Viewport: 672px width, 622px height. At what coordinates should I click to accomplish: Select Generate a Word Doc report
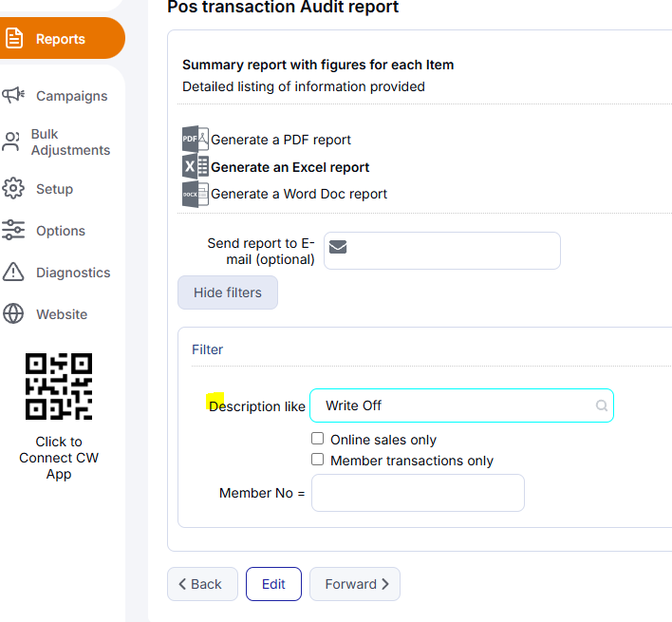299,194
